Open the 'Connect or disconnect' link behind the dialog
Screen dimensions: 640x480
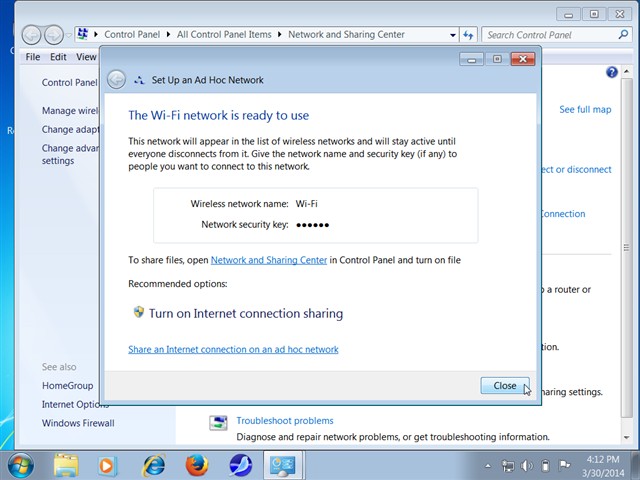(577, 170)
